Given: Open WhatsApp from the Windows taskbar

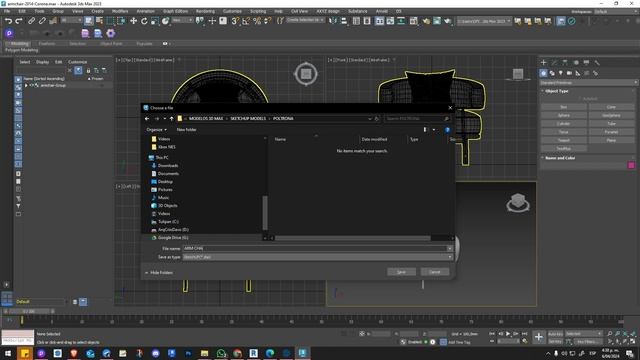Looking at the screenshot, I should tap(221, 353).
